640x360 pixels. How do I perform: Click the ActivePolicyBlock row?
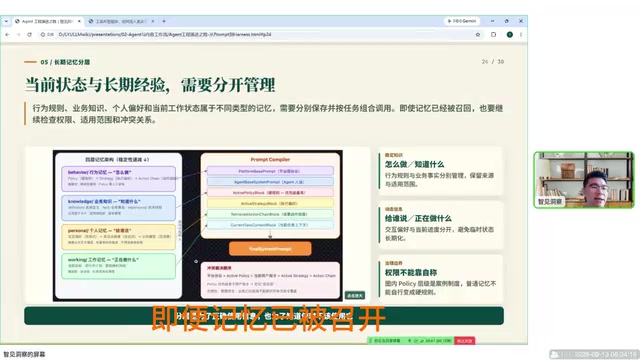270,192
